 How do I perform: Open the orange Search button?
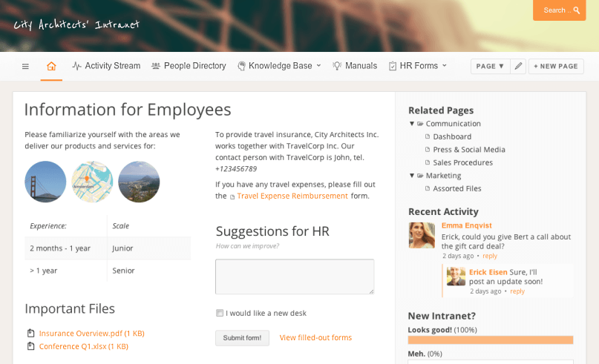tap(559, 10)
